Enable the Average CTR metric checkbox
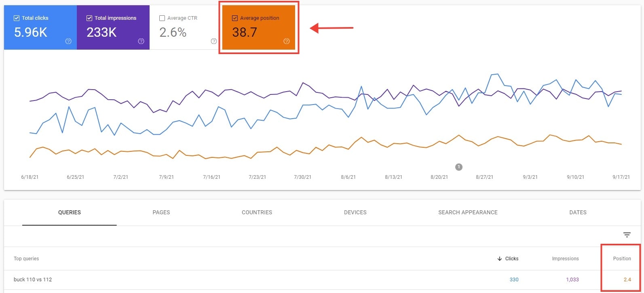The width and height of the screenshot is (644, 293). coord(163,18)
